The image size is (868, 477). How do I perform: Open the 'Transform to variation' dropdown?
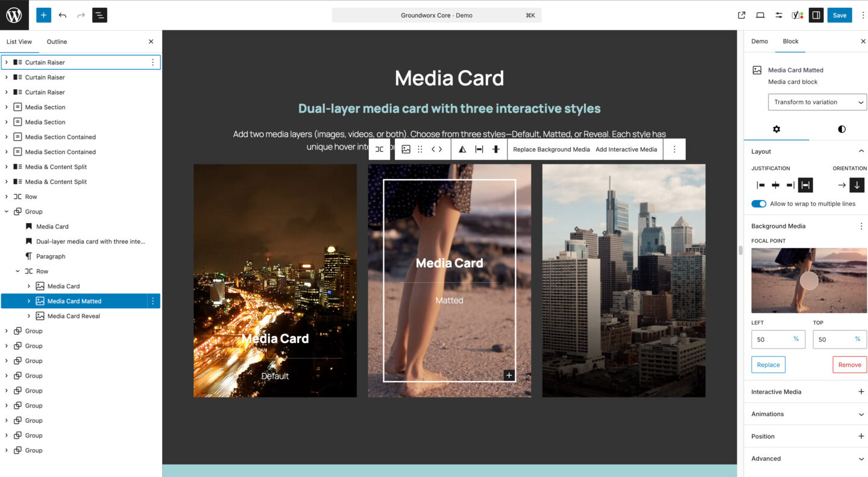[x=817, y=102]
